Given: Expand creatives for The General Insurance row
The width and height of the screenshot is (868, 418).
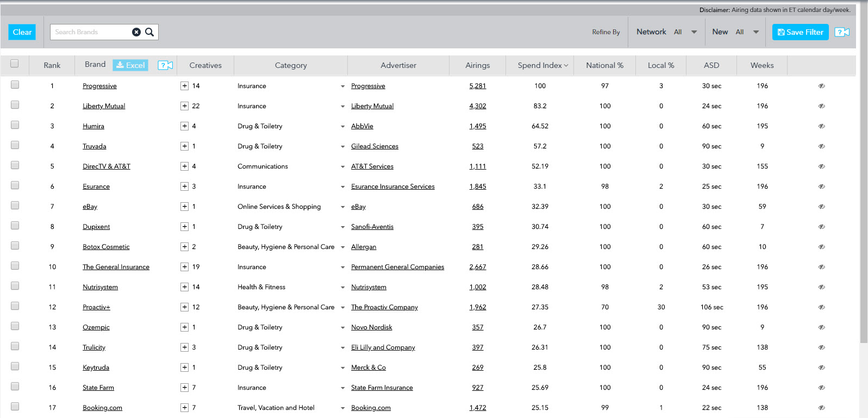Looking at the screenshot, I should point(185,267).
